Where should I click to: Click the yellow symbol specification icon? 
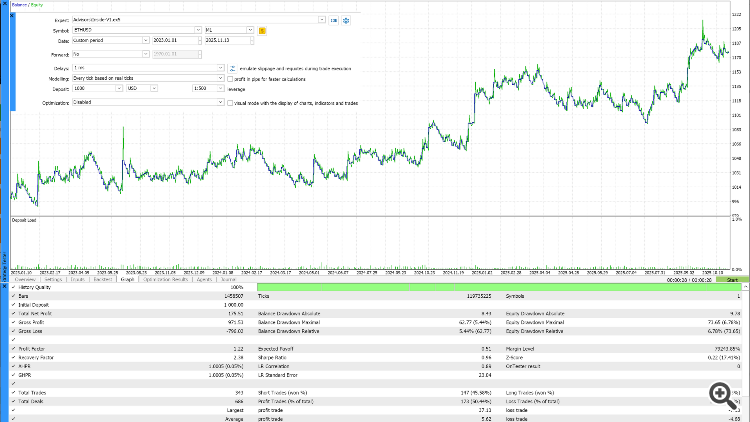(262, 31)
